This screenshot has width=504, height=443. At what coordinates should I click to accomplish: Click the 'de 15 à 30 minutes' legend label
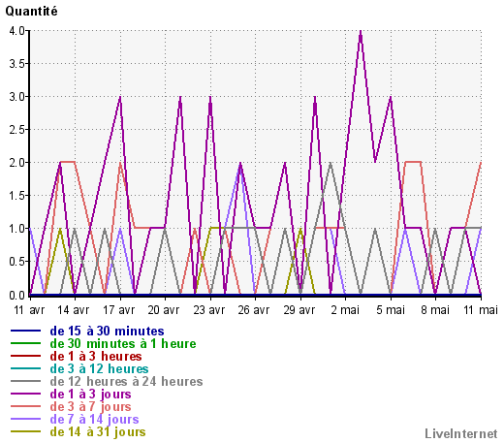[107, 332]
